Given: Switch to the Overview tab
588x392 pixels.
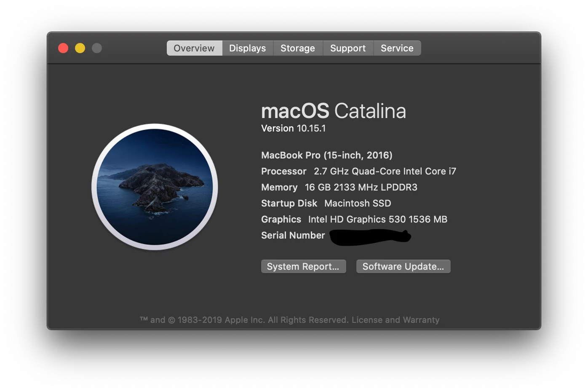Looking at the screenshot, I should (x=194, y=48).
